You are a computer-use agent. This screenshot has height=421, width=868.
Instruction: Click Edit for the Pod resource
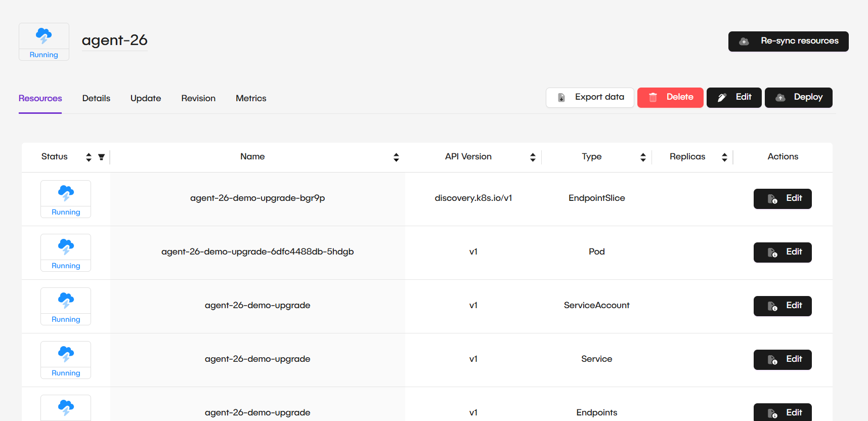pyautogui.click(x=783, y=252)
